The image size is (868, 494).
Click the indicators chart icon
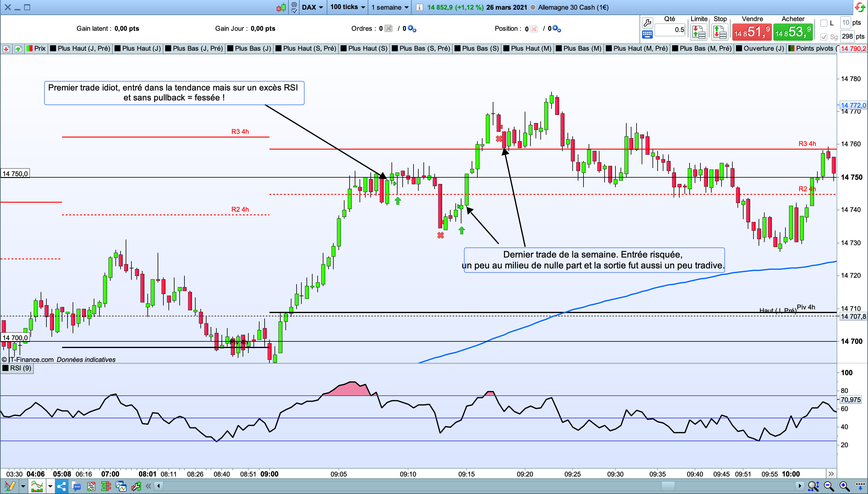37,486
